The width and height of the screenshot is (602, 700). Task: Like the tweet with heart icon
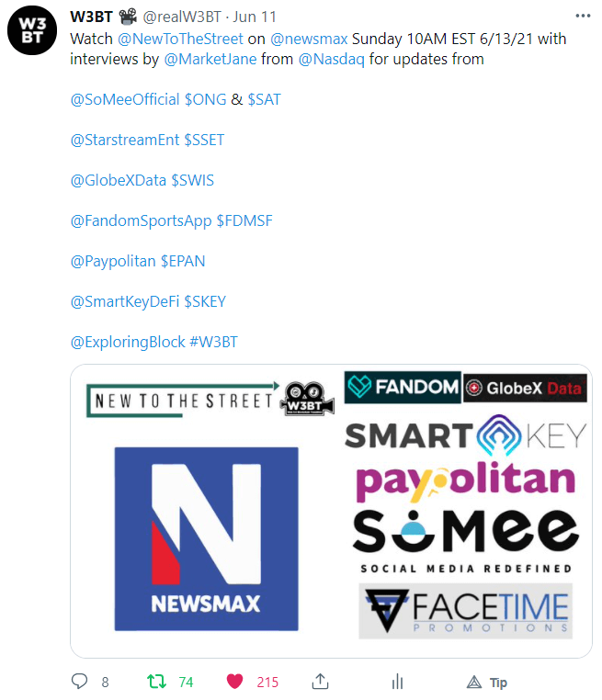coord(234,682)
